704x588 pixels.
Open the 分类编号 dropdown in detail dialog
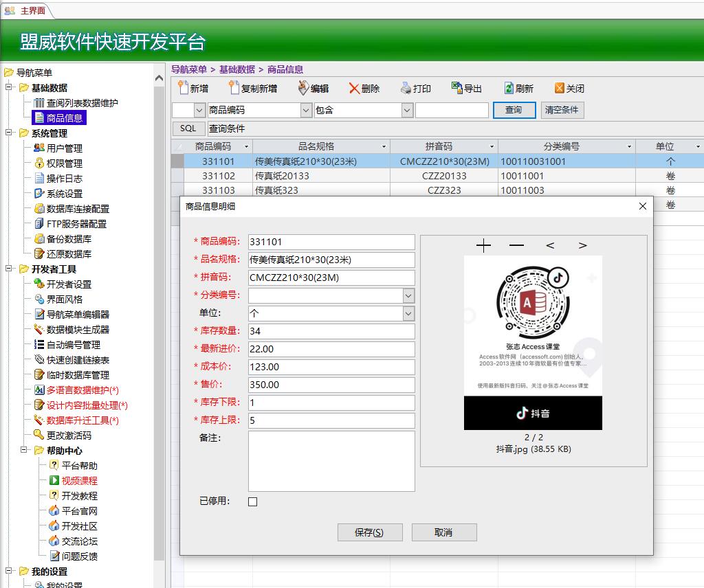tap(408, 295)
